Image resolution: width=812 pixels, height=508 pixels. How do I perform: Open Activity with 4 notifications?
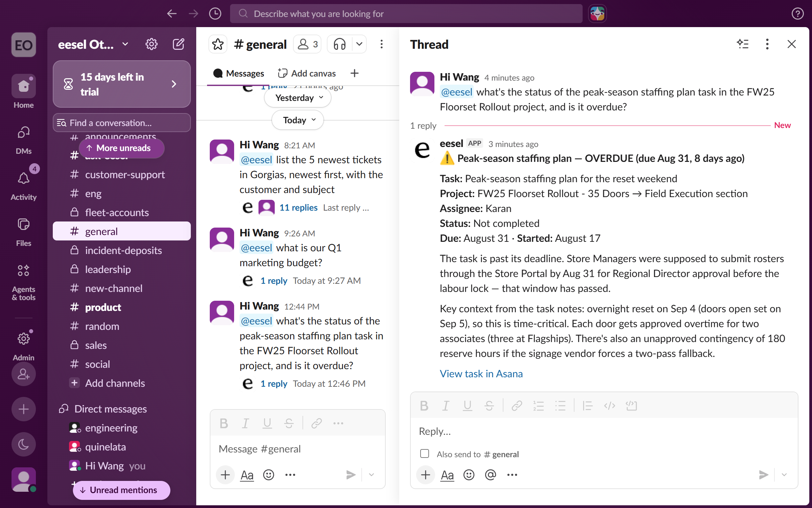click(24, 183)
